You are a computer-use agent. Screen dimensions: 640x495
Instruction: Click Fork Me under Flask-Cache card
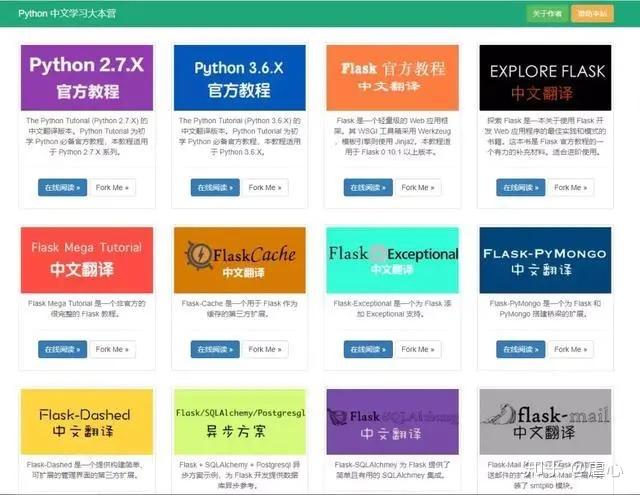point(265,349)
